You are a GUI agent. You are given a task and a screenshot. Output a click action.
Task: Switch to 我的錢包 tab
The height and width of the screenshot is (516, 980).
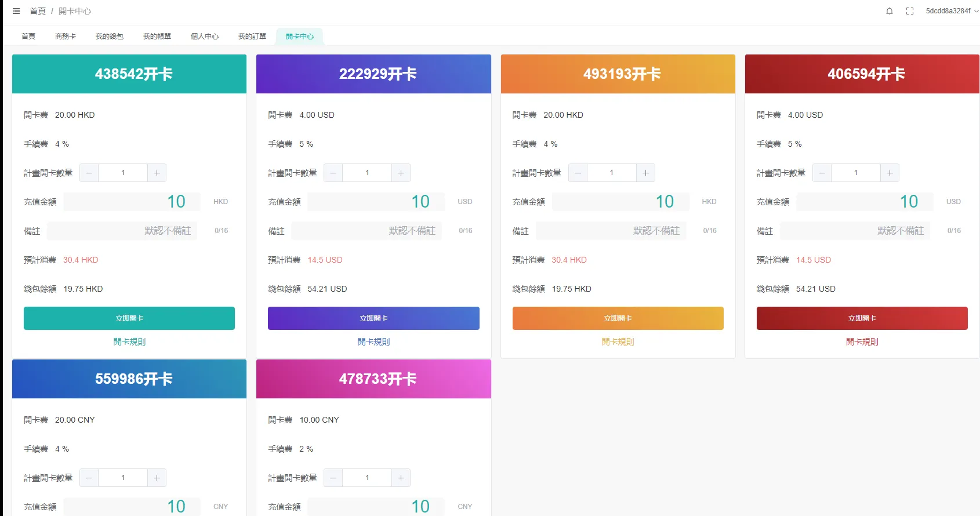(109, 37)
